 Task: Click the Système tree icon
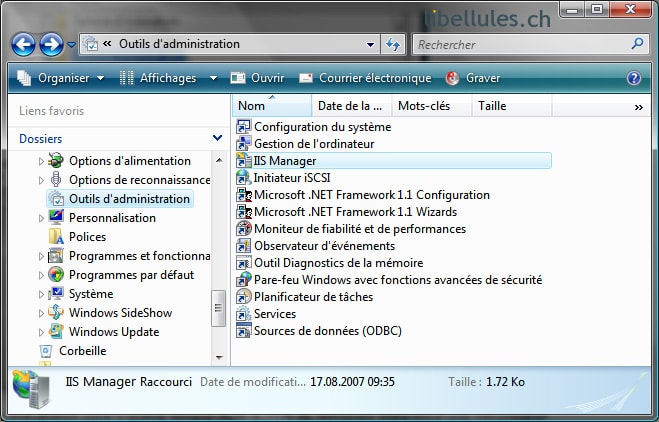pyautogui.click(x=56, y=294)
